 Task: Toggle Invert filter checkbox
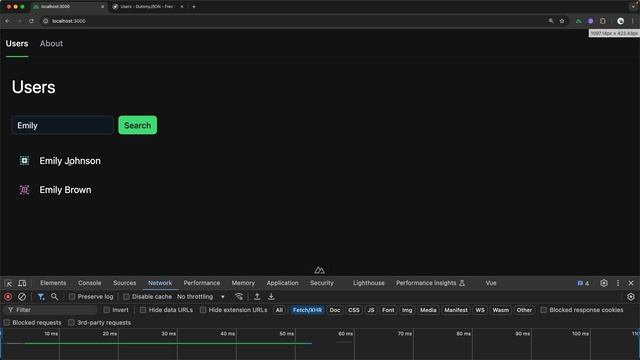coord(107,310)
